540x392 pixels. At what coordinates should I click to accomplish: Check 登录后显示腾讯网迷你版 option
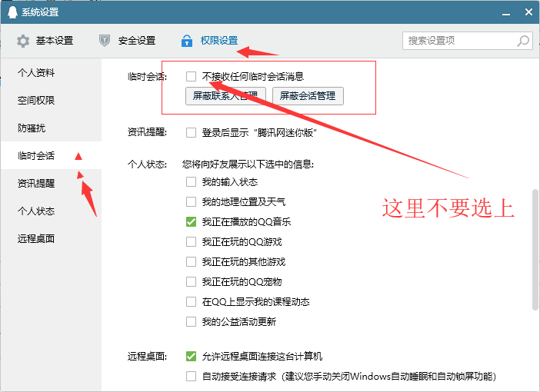(192, 132)
